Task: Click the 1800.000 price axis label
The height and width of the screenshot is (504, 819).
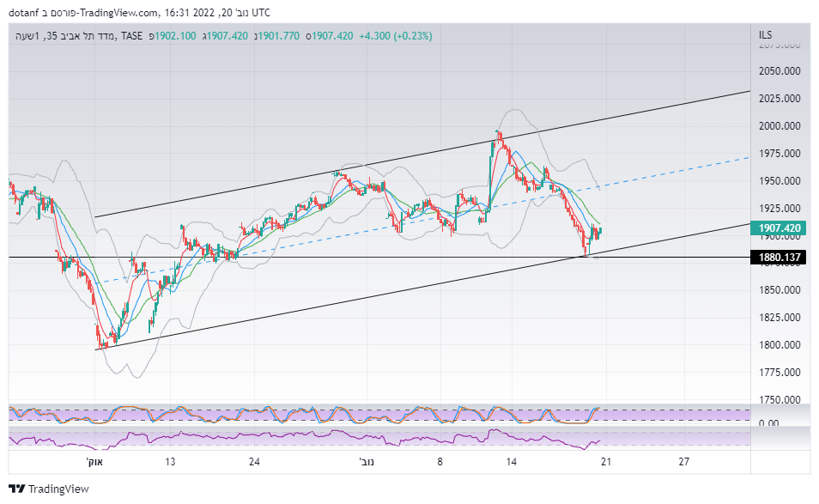Action: 780,344
